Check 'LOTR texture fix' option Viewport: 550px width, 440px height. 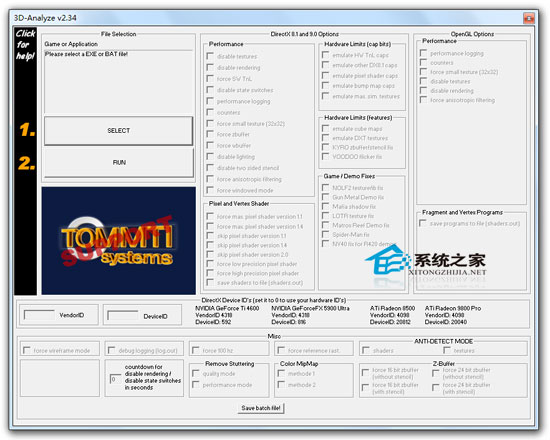click(326, 216)
